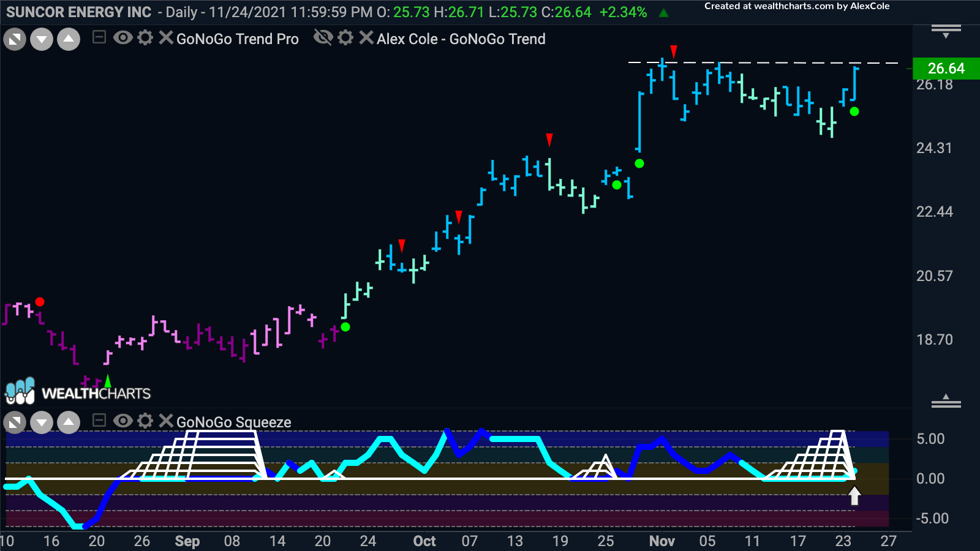Open settings for Alex Cole GoNoGo Trend

point(345,38)
